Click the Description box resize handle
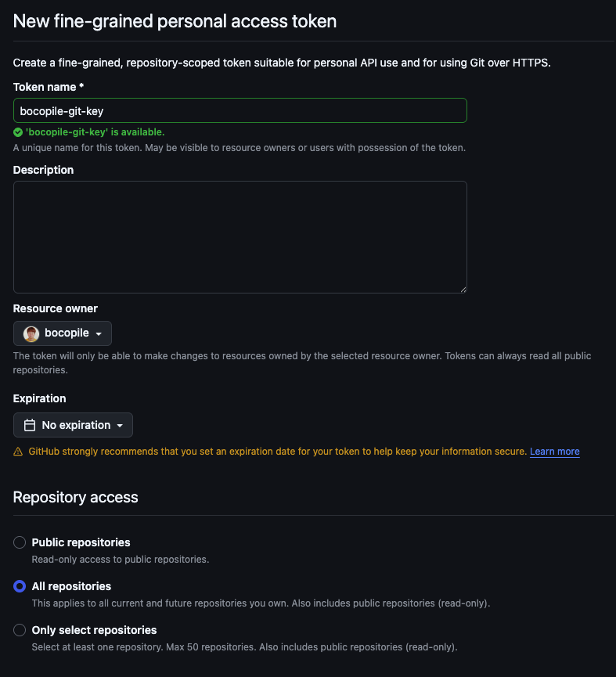616x677 pixels. click(463, 289)
